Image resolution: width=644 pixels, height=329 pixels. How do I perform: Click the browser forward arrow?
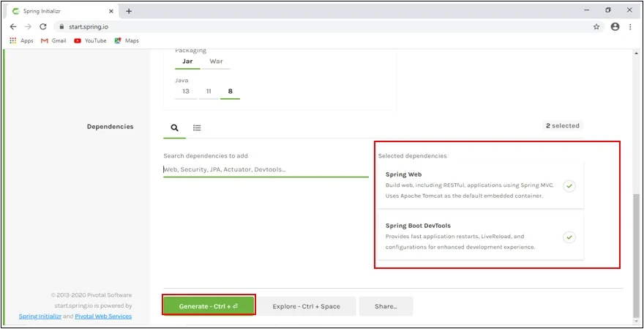28,26
